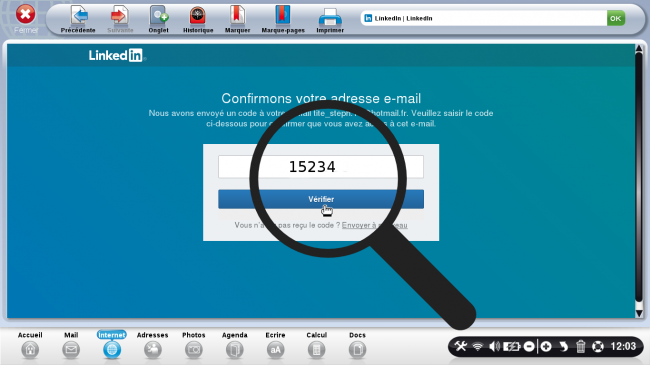Click the scrollbar down arrow

point(639,314)
